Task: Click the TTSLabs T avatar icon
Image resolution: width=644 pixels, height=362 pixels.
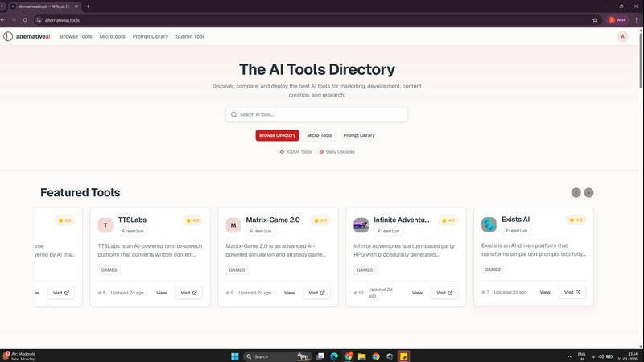Action: (105, 225)
